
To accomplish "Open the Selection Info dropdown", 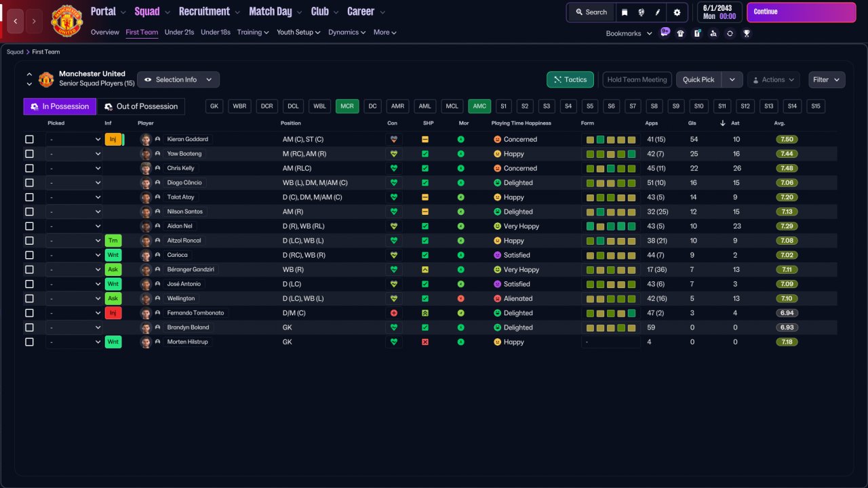I will (178, 80).
